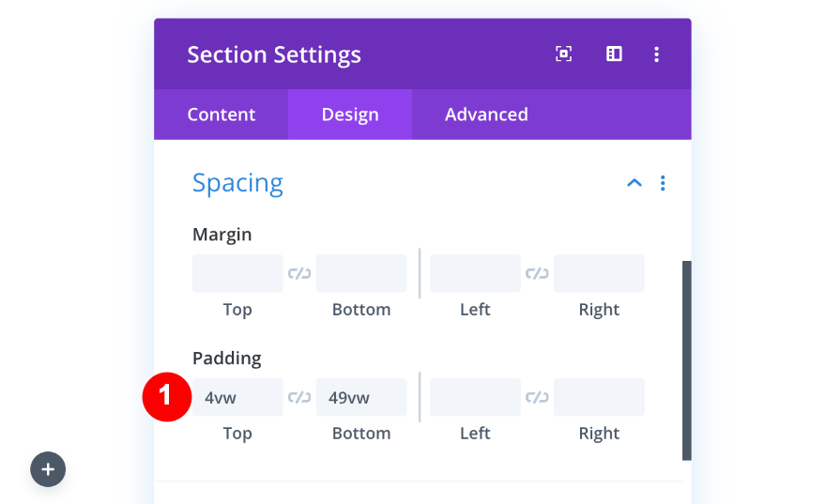Open the Spacing options three-dot menu

[x=663, y=183]
